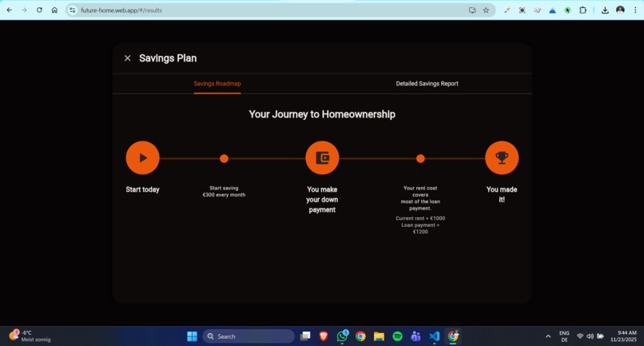Open the browser home page
The height and width of the screenshot is (346, 644).
[x=54, y=10]
